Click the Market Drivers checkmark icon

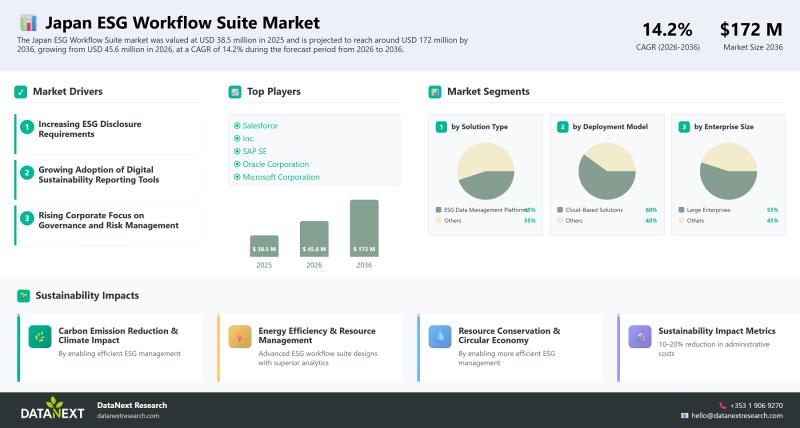click(x=21, y=92)
